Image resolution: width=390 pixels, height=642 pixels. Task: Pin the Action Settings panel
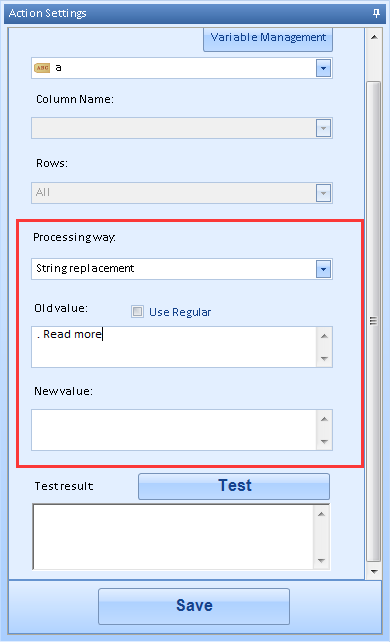click(376, 14)
